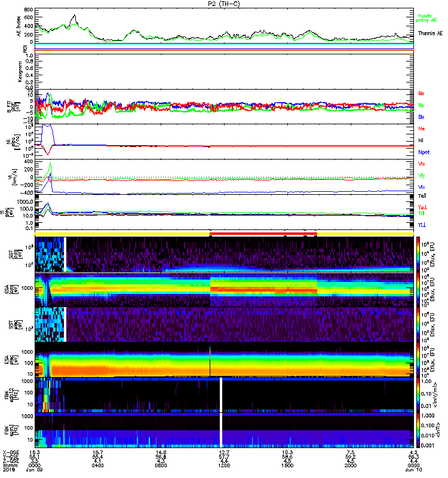Image resolution: width=448 pixels, height=478 pixels.
Task: Pick the red Ne density legend label
Action: [x=421, y=128]
